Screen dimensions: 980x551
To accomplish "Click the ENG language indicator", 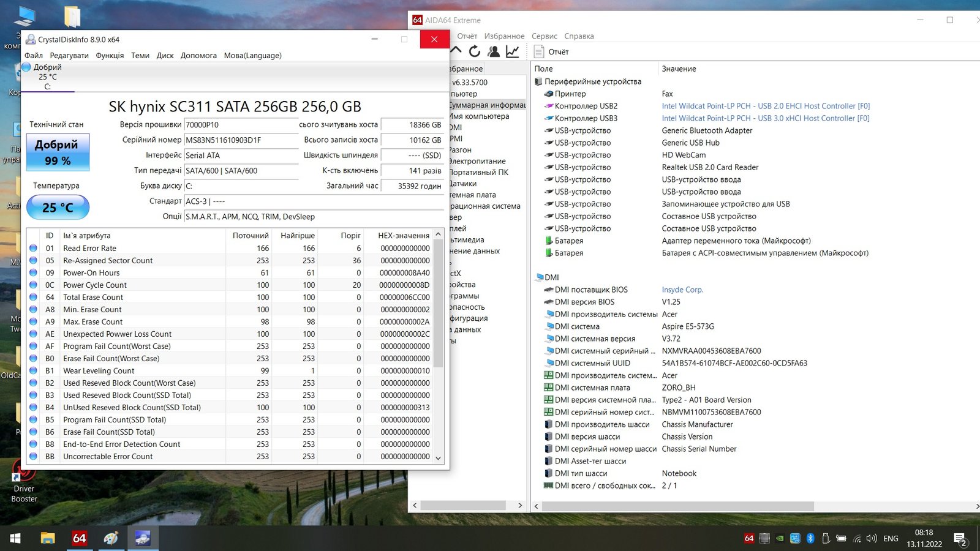I will point(891,539).
